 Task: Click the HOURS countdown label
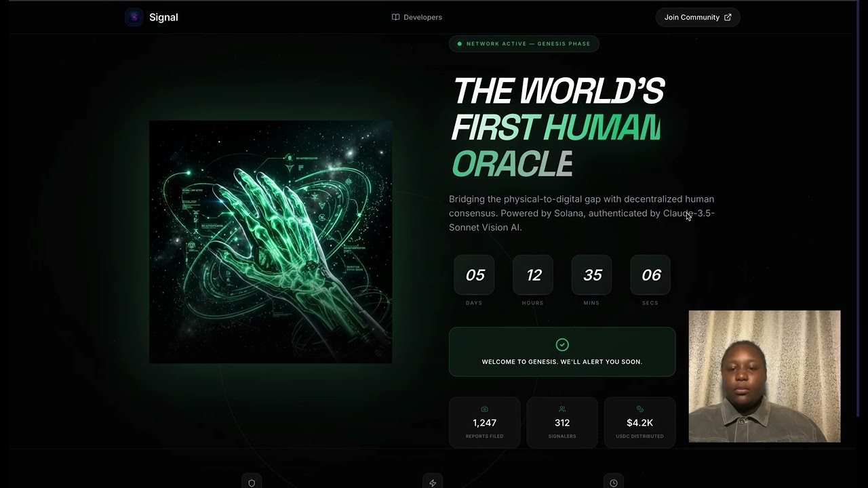tap(533, 303)
